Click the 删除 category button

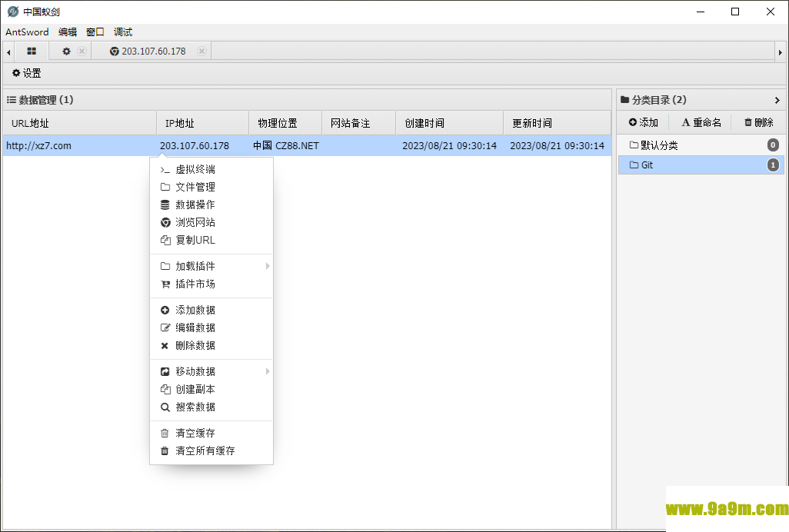pyautogui.click(x=759, y=122)
